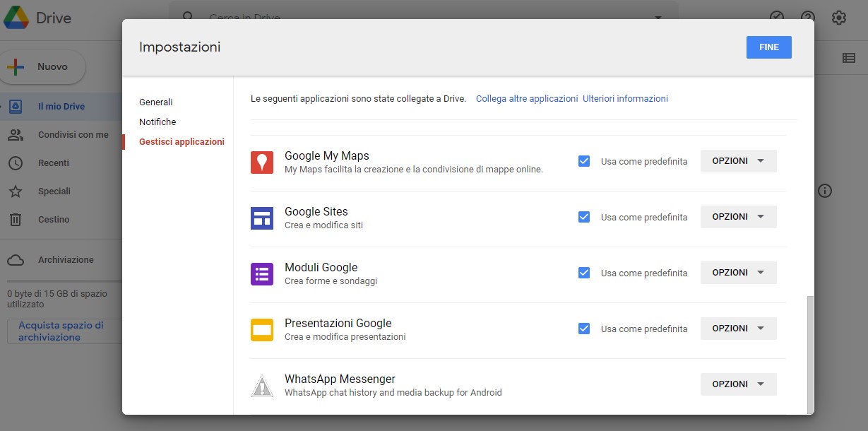Screen dimensions: 868x431
Task: Click the Presentazioni Google app name
Action: (338, 324)
